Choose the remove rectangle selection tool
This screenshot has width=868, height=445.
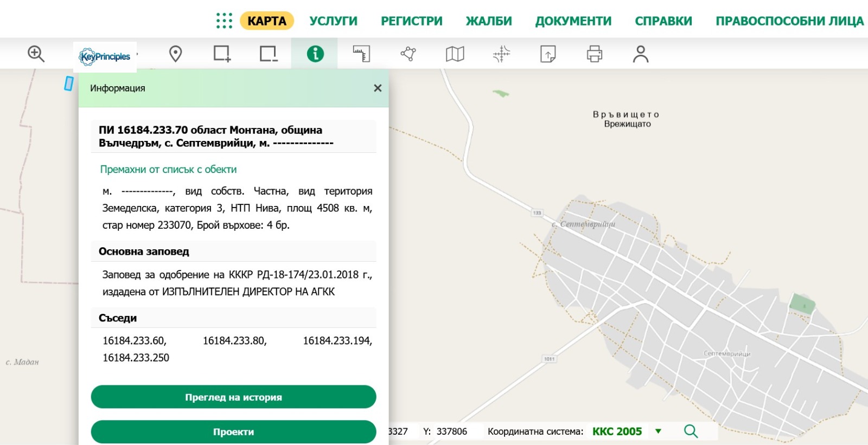(269, 54)
